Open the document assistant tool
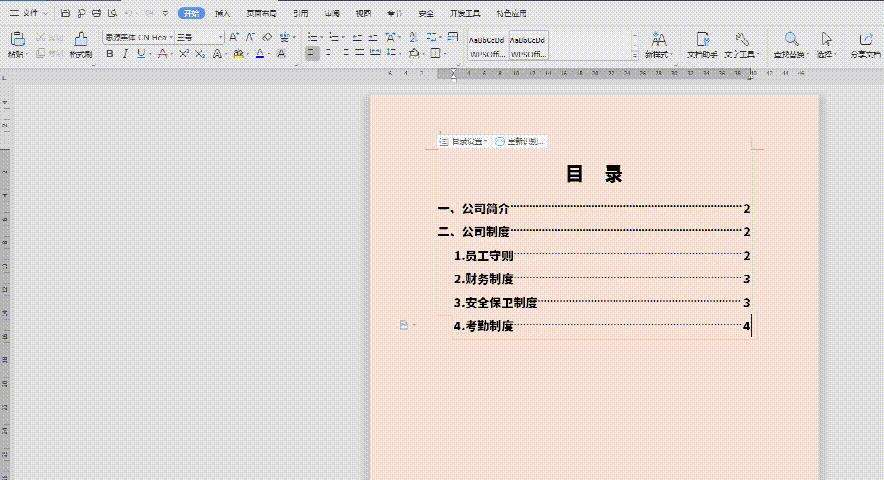 [x=702, y=44]
